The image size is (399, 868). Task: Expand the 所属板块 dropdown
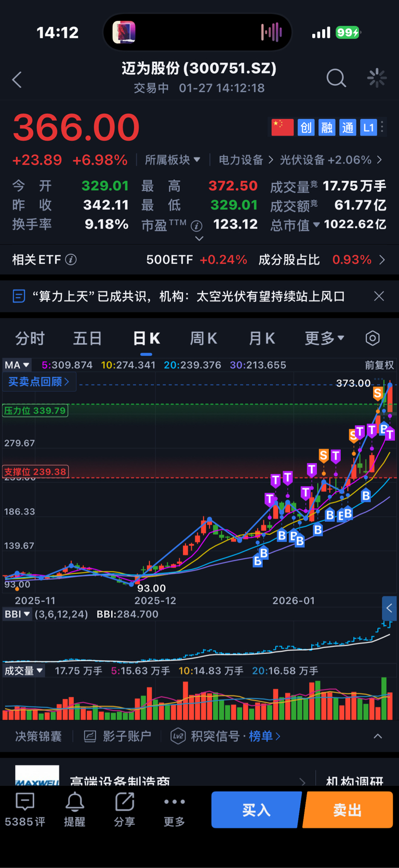[x=172, y=160]
